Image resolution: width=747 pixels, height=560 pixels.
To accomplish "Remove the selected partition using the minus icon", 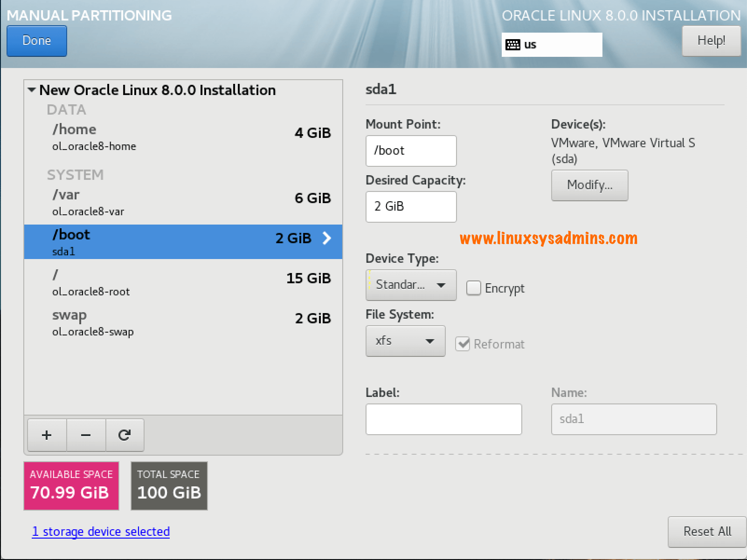I will pos(86,435).
